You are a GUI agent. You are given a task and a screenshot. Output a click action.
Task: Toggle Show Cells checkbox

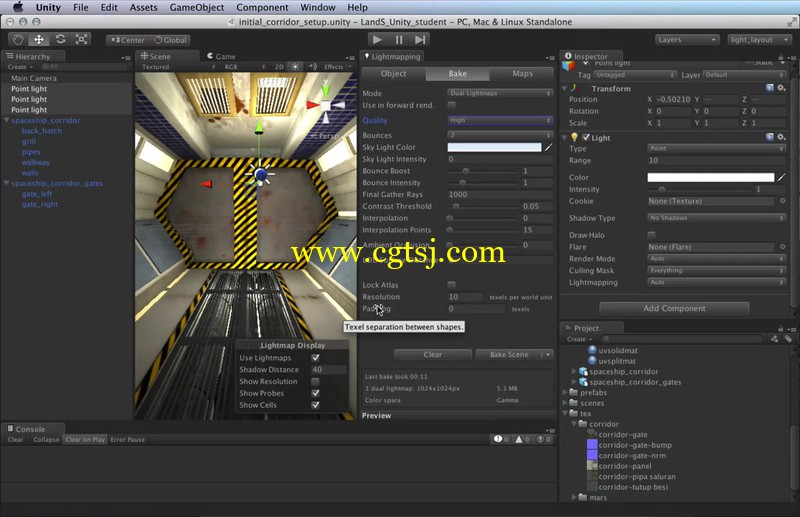[x=315, y=405]
